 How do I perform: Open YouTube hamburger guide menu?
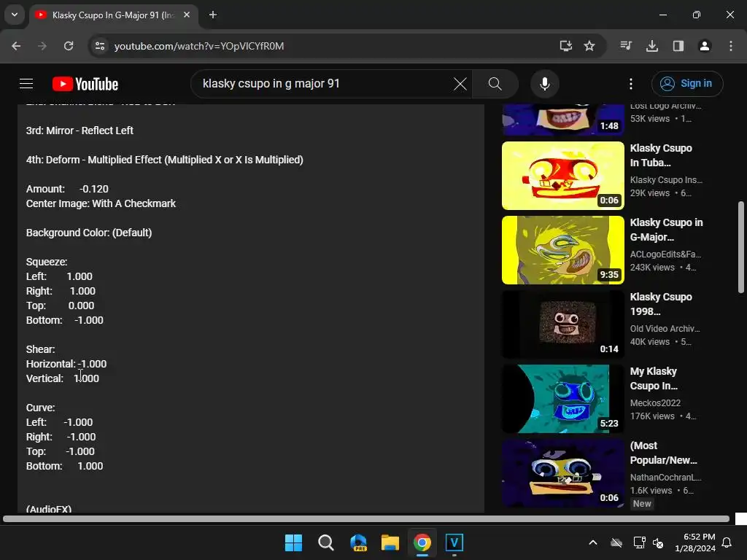tap(26, 84)
